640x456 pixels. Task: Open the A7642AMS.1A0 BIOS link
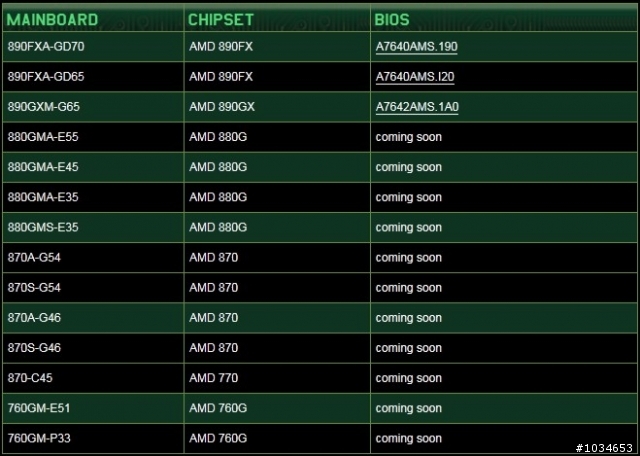coord(417,107)
